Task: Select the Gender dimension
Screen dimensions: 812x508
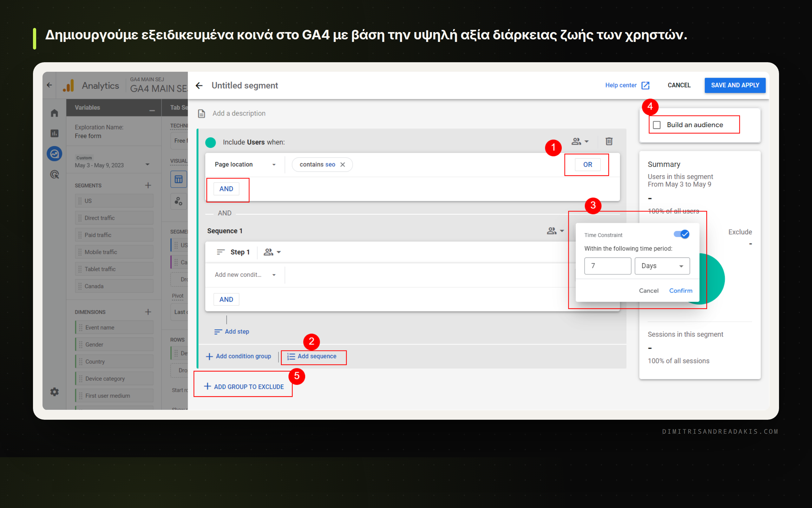Action: pyautogui.click(x=114, y=345)
